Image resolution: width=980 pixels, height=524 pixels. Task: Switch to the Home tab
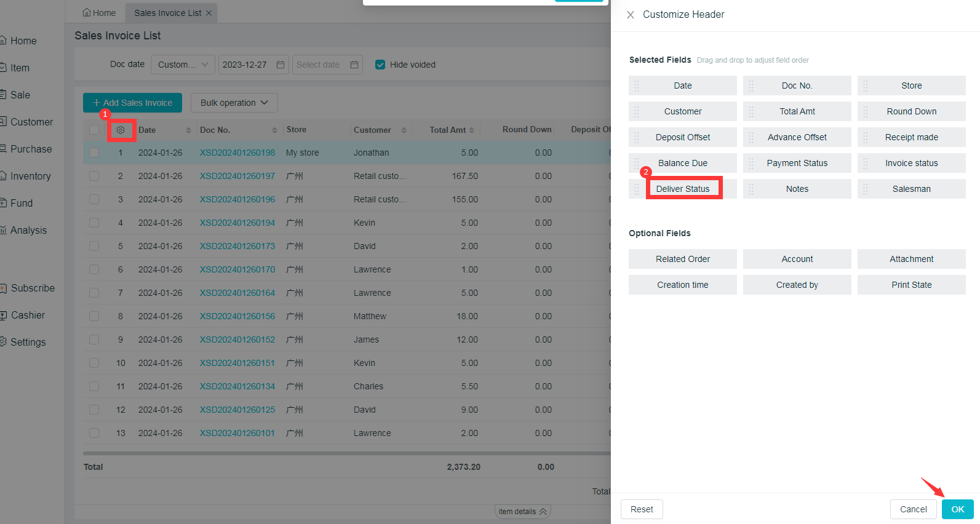coord(99,13)
